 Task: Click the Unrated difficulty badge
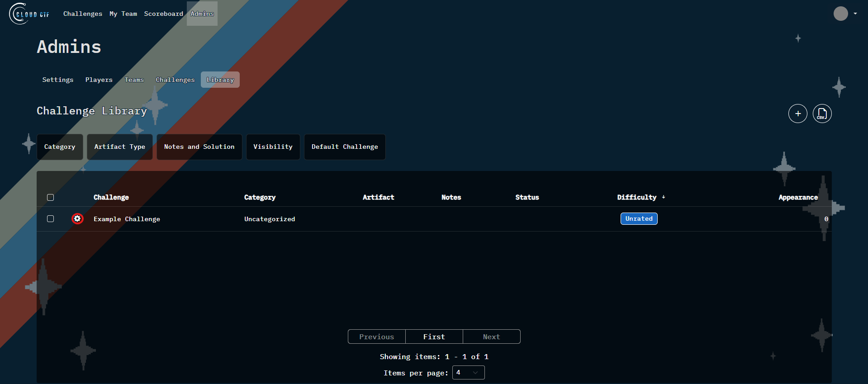click(639, 219)
